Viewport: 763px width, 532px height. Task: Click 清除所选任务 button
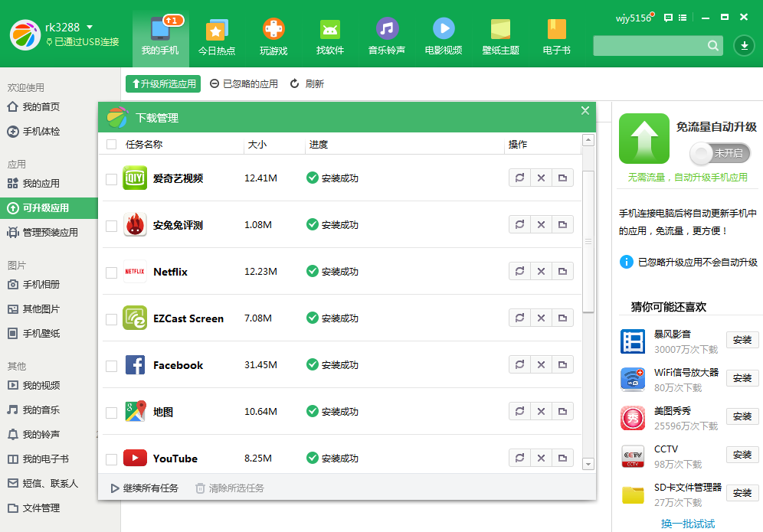click(x=230, y=488)
